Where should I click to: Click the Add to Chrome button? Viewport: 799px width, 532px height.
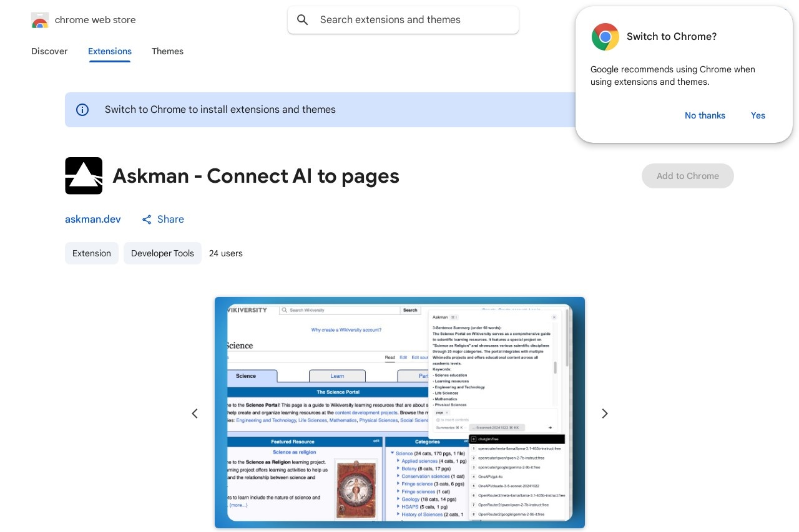tap(688, 176)
